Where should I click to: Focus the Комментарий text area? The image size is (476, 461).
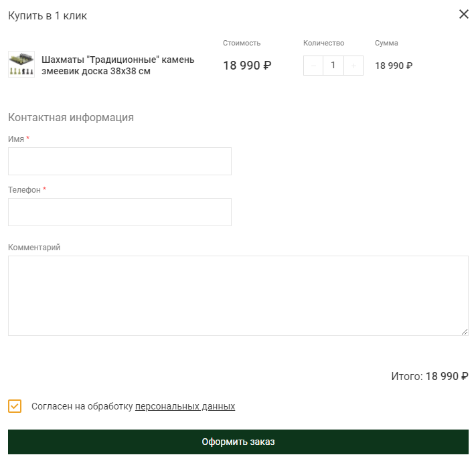pyautogui.click(x=238, y=295)
